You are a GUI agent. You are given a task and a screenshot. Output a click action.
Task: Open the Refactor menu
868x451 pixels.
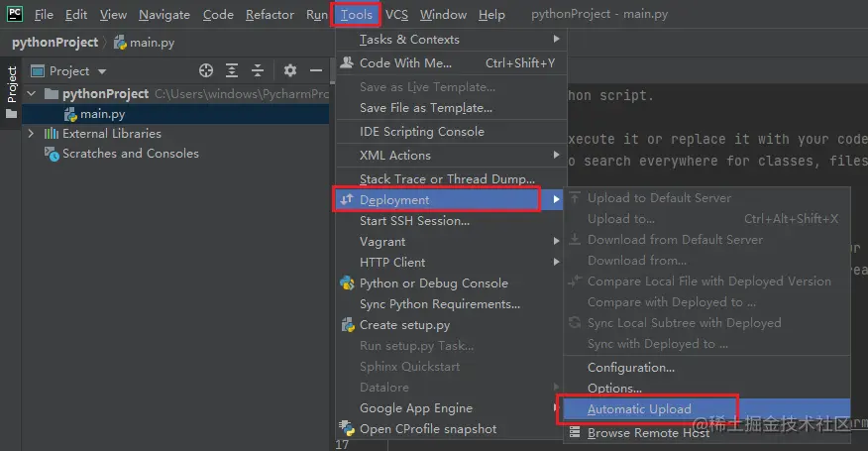(270, 15)
